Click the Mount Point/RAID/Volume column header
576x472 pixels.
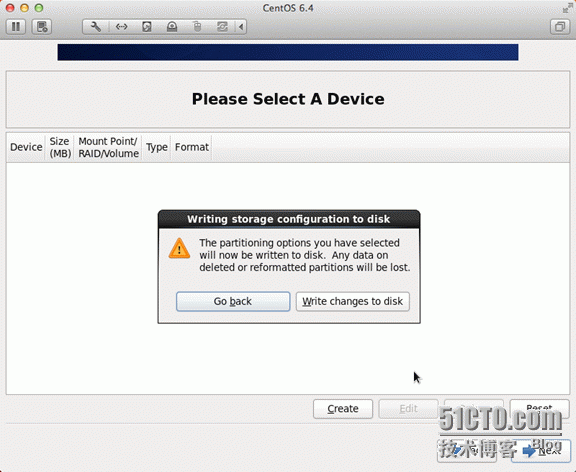click(108, 147)
